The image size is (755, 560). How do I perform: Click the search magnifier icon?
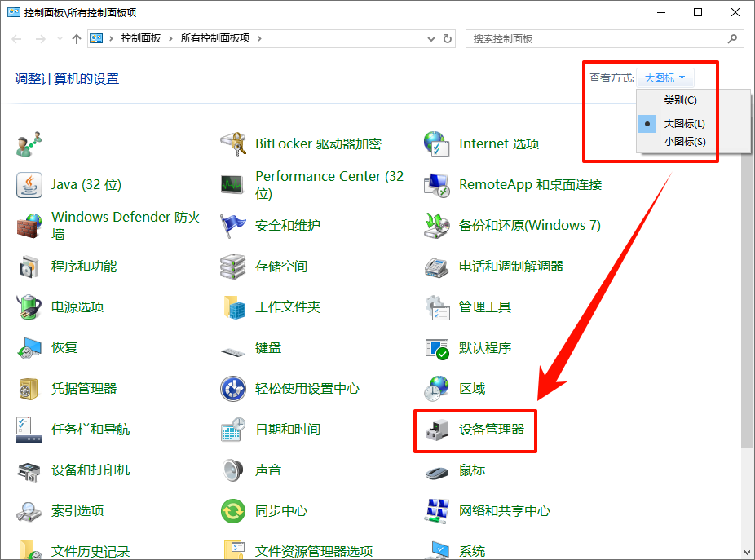(732, 39)
